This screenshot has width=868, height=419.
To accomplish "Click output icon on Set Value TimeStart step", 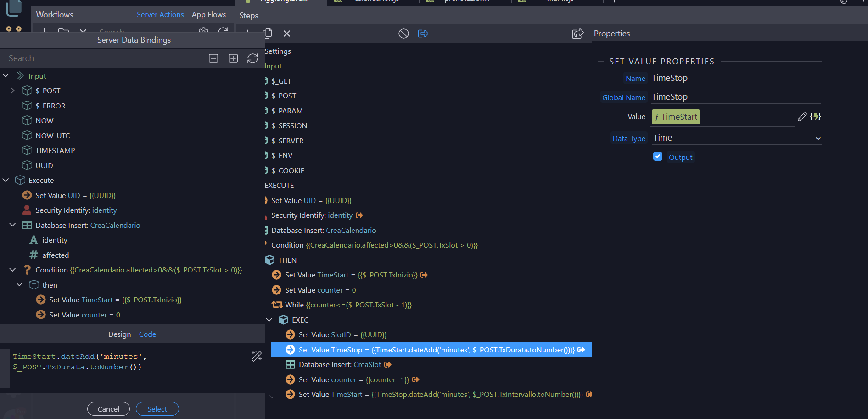I will [424, 275].
